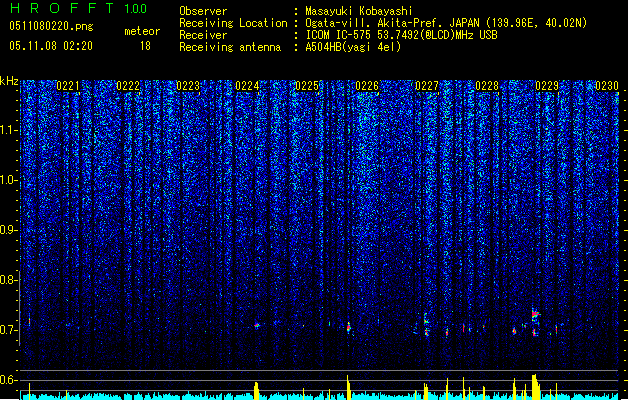
Task: Click the 0.9 frequency axis label
Action: coord(9,230)
